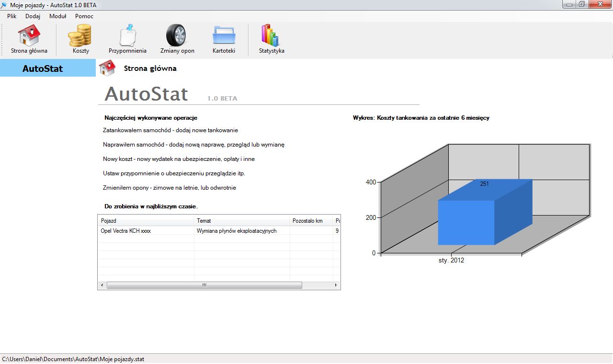Open the Moduł menu
613x364 pixels.
click(57, 16)
